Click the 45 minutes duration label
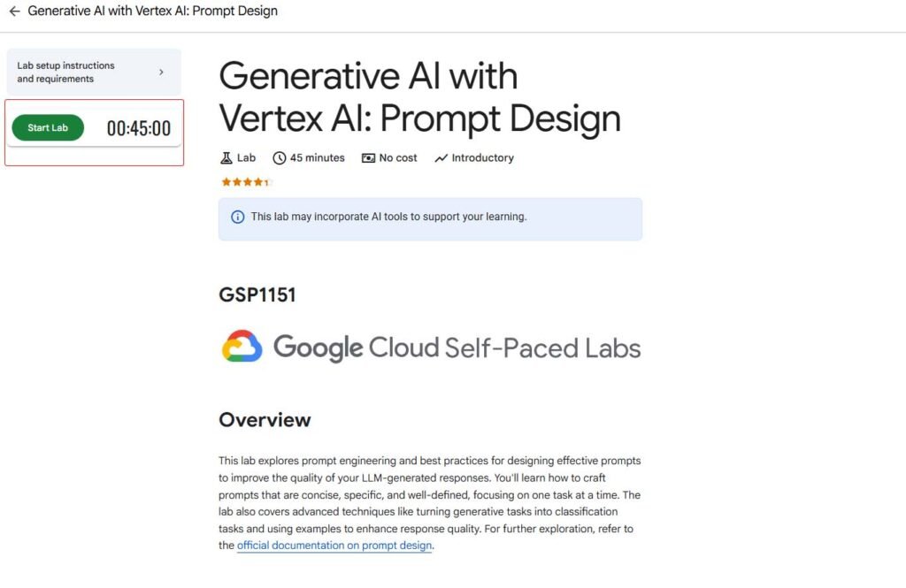This screenshot has height=588, width=906. tap(318, 157)
